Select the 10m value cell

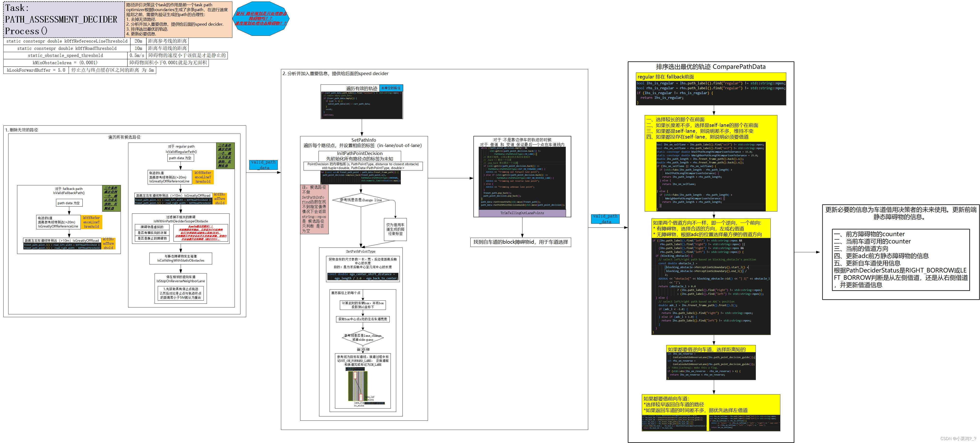point(138,48)
